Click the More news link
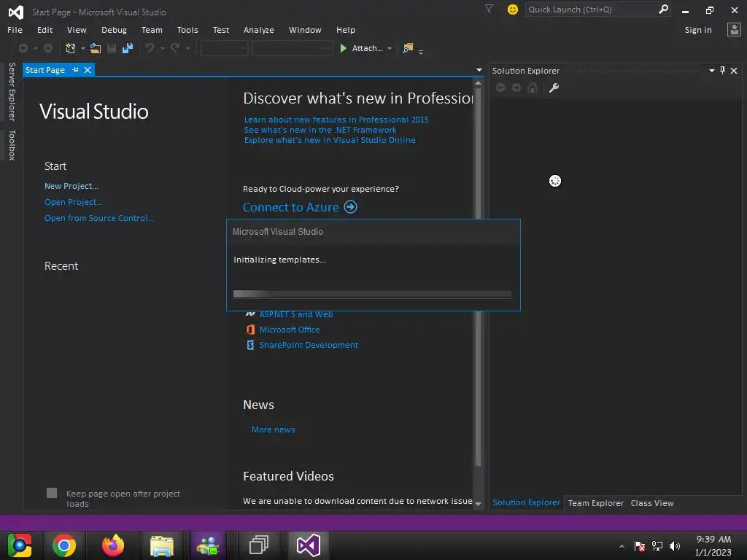Viewport: 747px width, 560px height. pos(273,429)
